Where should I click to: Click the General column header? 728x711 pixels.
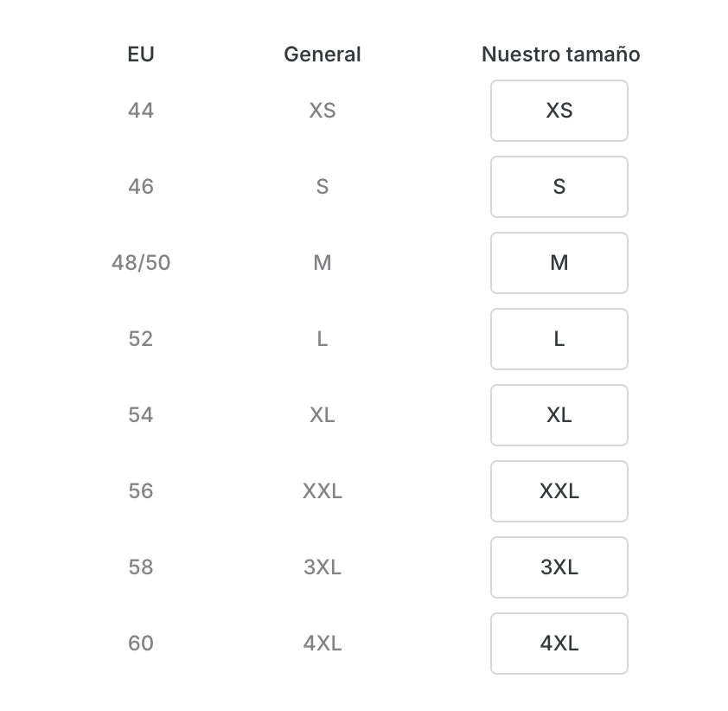coord(322,54)
